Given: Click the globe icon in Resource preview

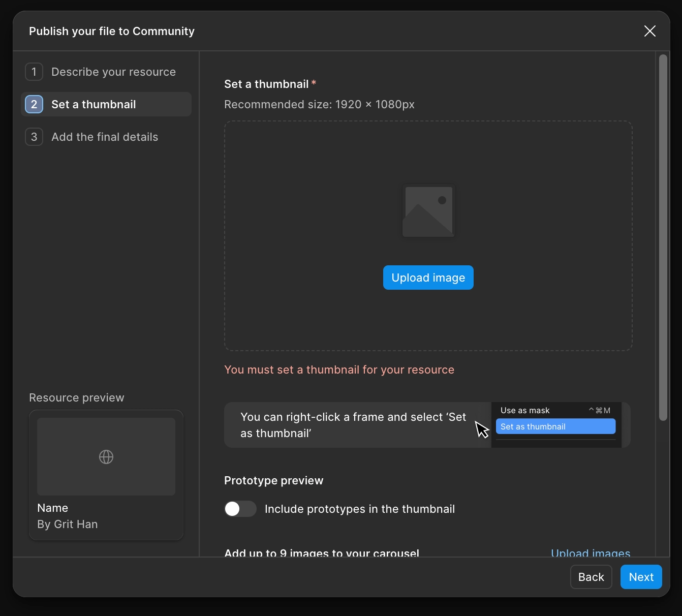Looking at the screenshot, I should tap(106, 457).
